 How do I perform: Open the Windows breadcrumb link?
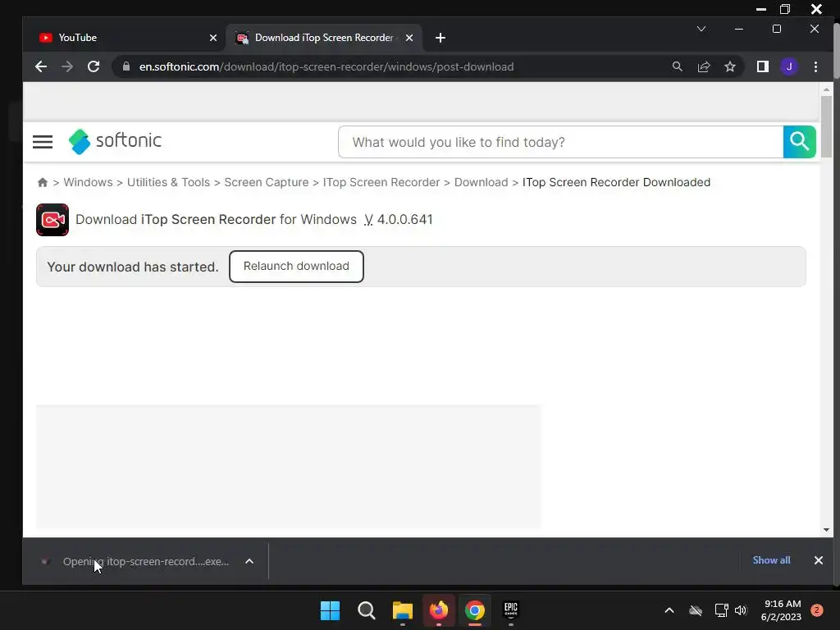click(x=88, y=182)
